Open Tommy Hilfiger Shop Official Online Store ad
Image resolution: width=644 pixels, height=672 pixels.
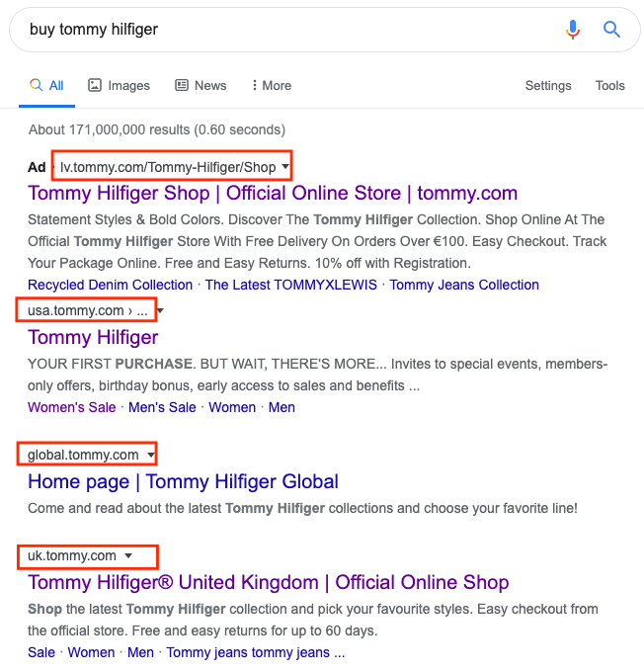point(273,194)
